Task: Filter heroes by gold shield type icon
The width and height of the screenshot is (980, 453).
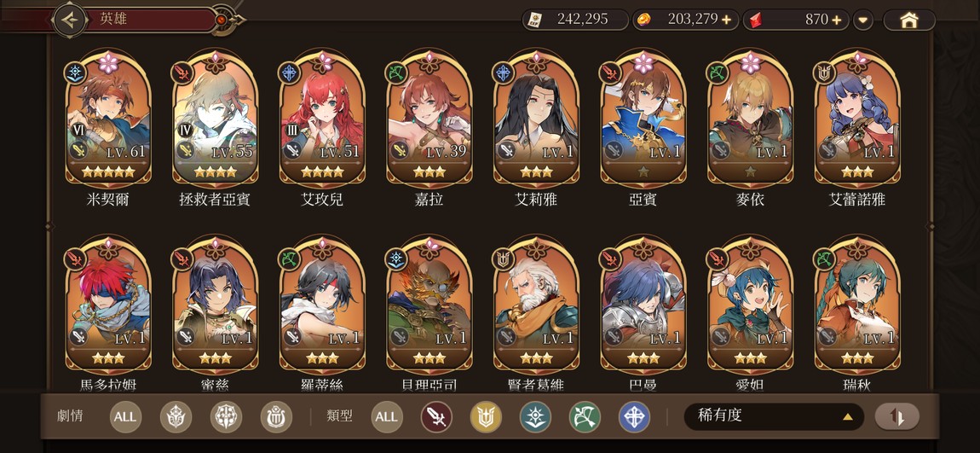Action: tap(487, 416)
